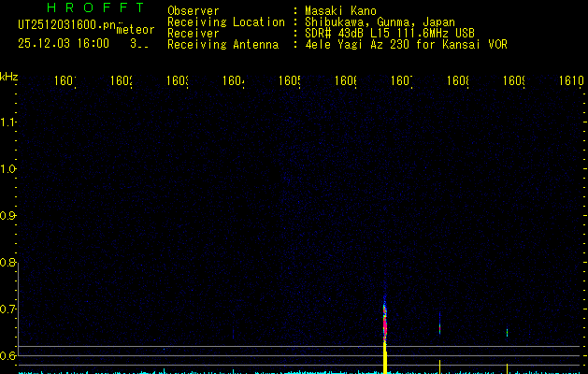Click the 1610 time axis label

click(x=570, y=81)
